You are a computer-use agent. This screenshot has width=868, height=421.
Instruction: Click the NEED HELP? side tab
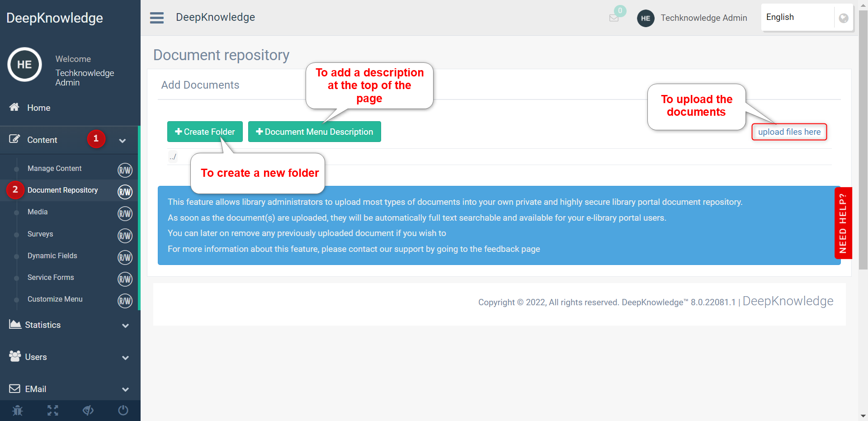843,223
